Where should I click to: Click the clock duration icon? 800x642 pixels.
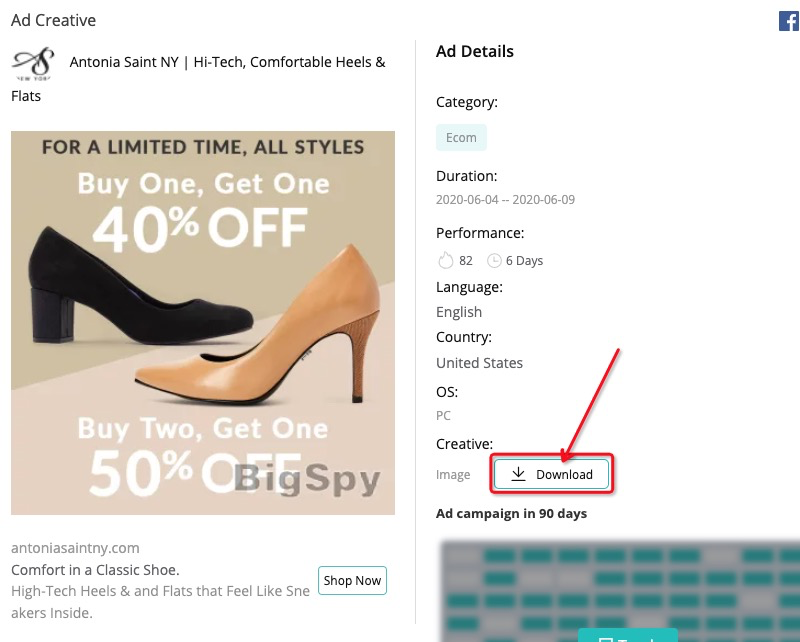coord(494,261)
